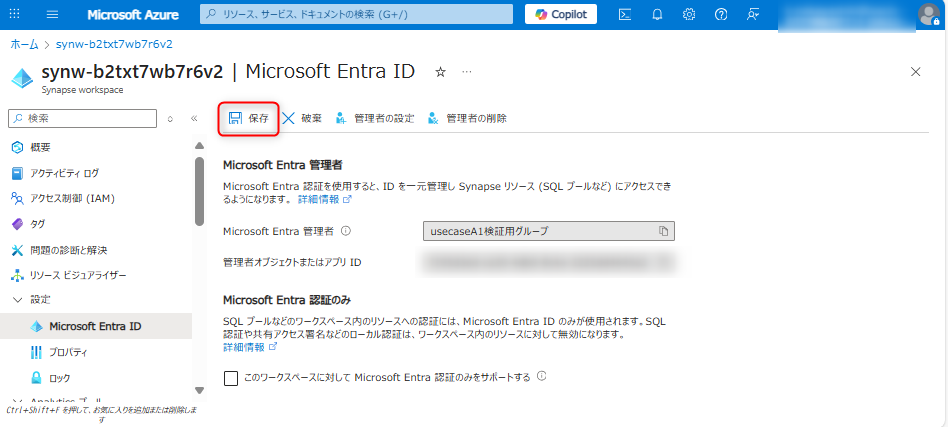
Task: Open Copilot
Action: (561, 15)
